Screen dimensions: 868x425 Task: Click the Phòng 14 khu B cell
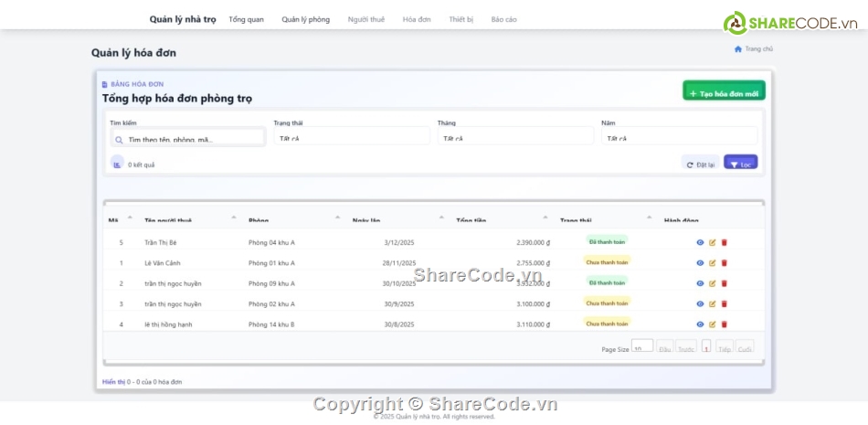(271, 324)
